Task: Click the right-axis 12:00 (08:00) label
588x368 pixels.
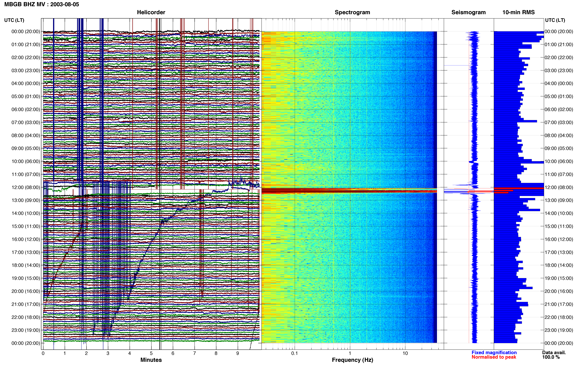Action: click(x=559, y=187)
